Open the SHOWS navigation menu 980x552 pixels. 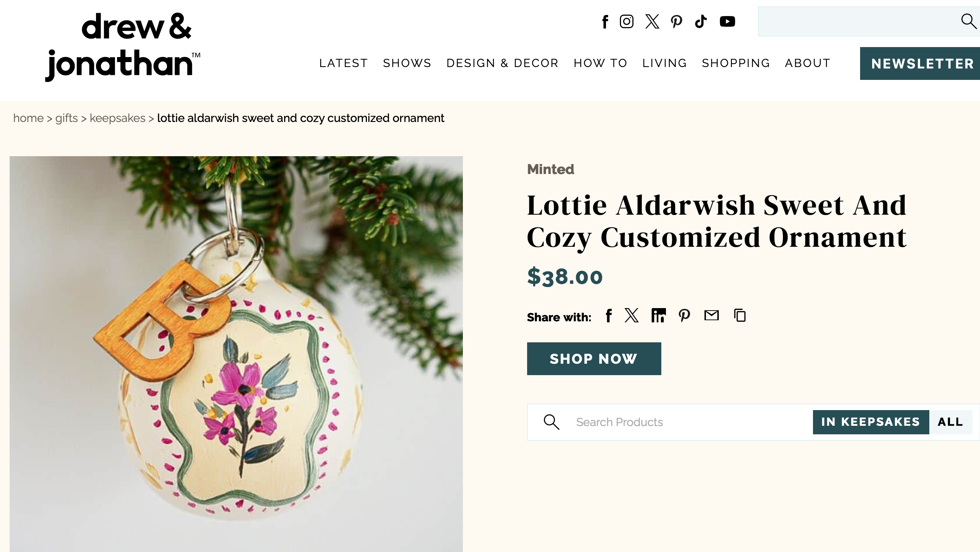407,63
